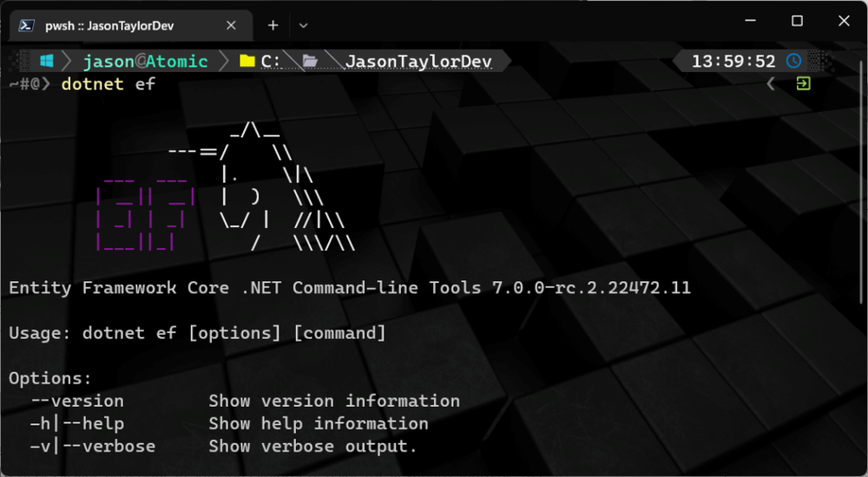
Task: Maximize the terminal window
Action: pos(797,21)
